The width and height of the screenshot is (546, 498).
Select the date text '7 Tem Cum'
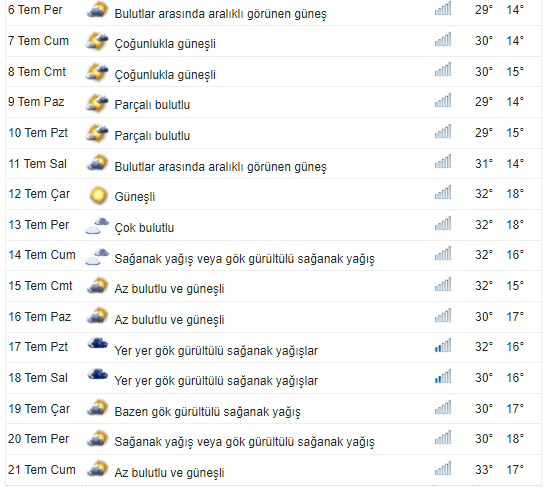tap(38, 41)
